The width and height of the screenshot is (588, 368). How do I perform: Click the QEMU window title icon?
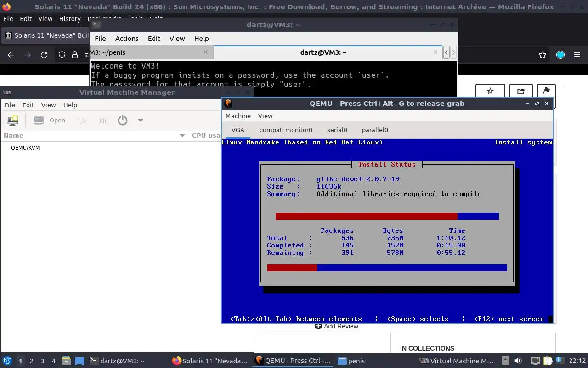(x=228, y=103)
